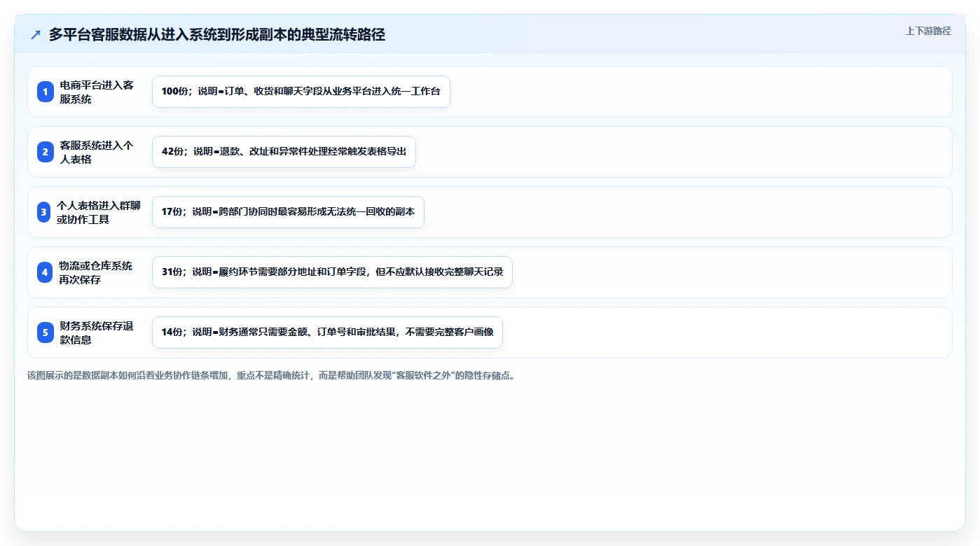Click the 电商平台进入客服系统 step label
This screenshot has width=980, height=546.
(97, 92)
